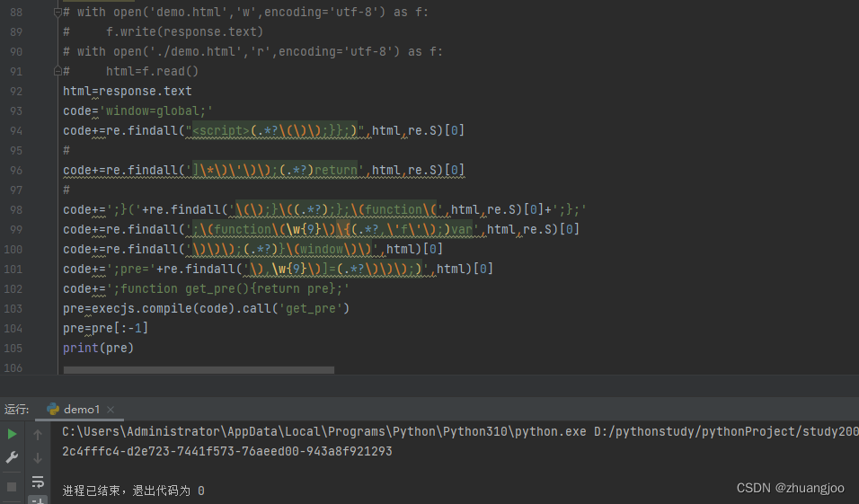Click the '运行:' panel label
Screen dimensions: 859x504
click(x=16, y=410)
